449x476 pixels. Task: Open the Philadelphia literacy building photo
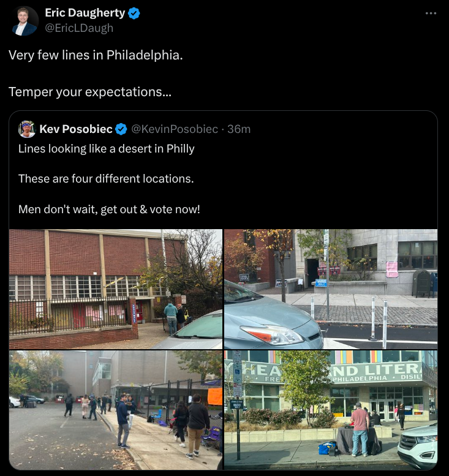point(331,410)
